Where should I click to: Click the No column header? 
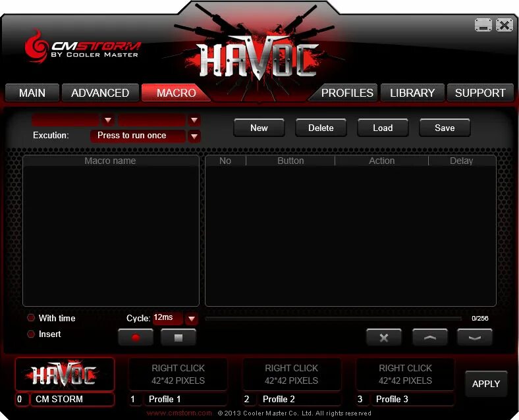click(225, 161)
